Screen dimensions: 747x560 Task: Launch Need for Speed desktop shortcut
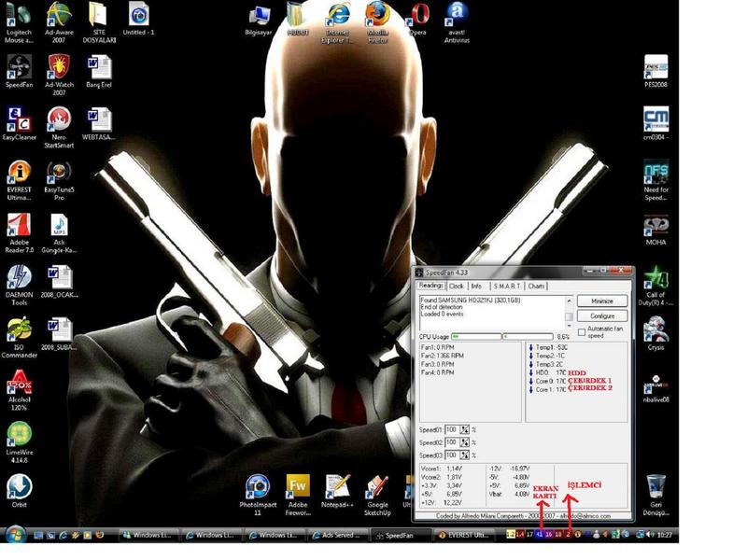pyautogui.click(x=656, y=179)
